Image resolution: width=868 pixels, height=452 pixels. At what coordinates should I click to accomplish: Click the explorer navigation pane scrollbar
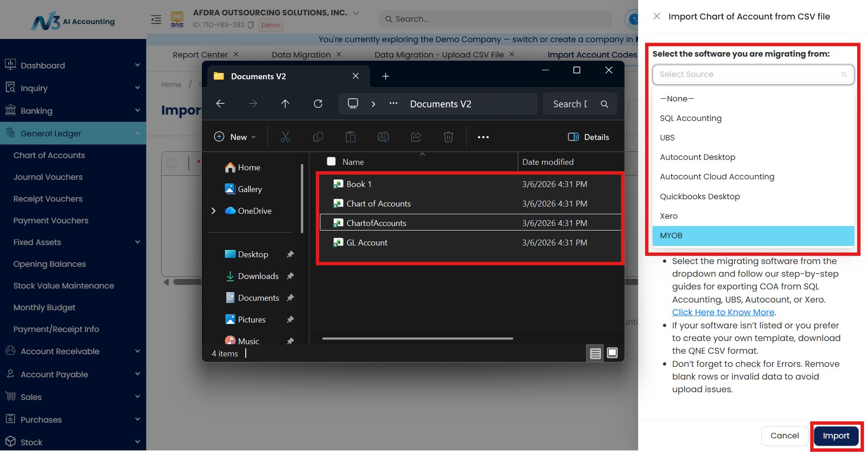click(x=302, y=198)
